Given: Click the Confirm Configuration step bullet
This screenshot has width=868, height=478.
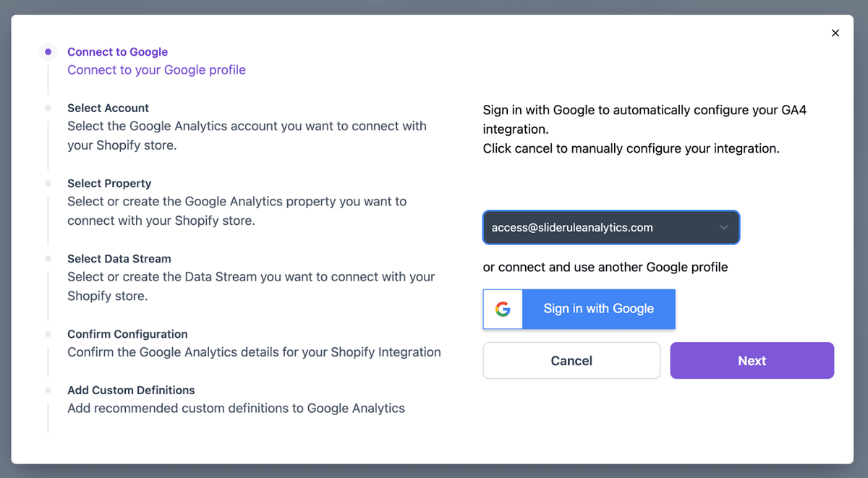Looking at the screenshot, I should (48, 334).
